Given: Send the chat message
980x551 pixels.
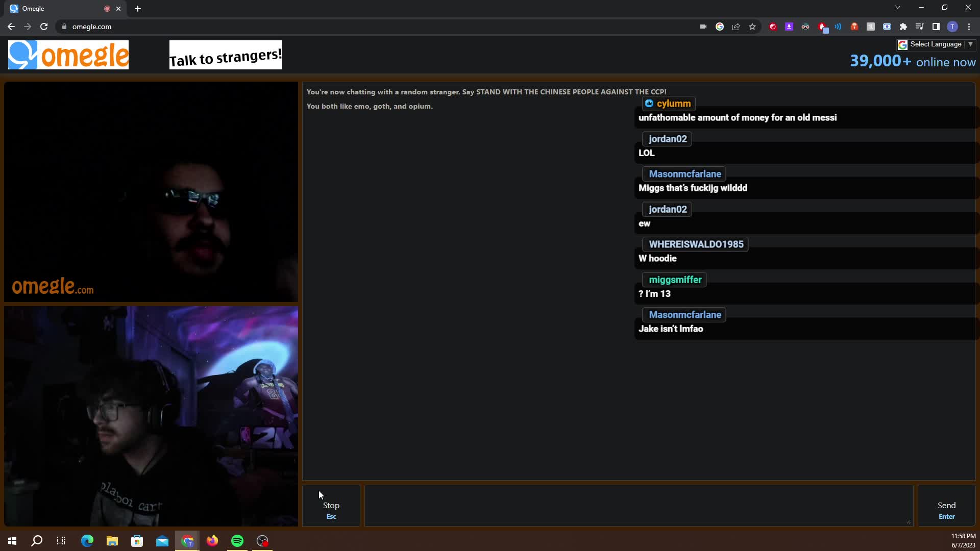Looking at the screenshot, I should tap(946, 506).
